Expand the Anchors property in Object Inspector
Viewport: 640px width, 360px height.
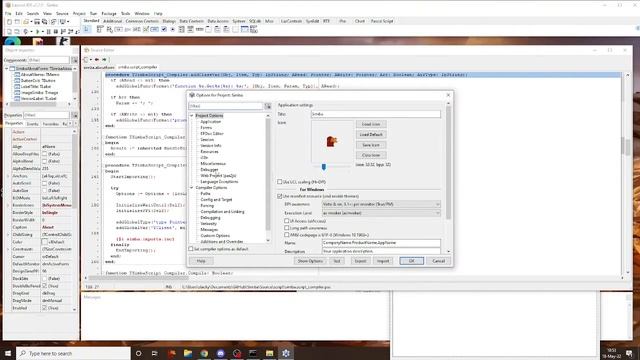[x=8, y=176]
